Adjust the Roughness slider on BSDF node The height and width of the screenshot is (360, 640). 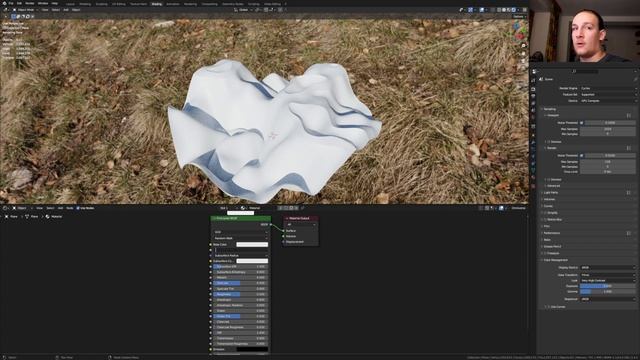(x=240, y=294)
